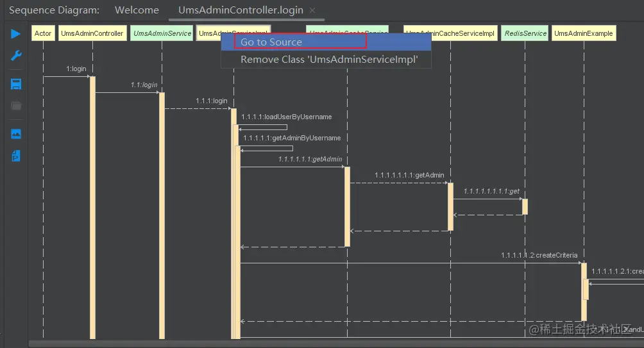Image resolution: width=644 pixels, height=348 pixels.
Task: Switch to the Welcome tab
Action: (x=137, y=10)
